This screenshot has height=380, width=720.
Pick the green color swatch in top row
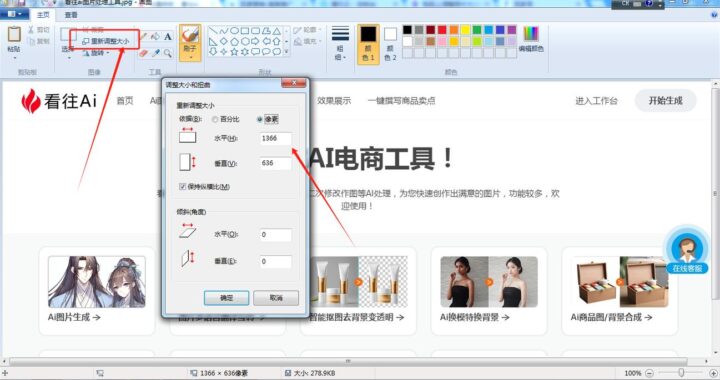pos(477,30)
